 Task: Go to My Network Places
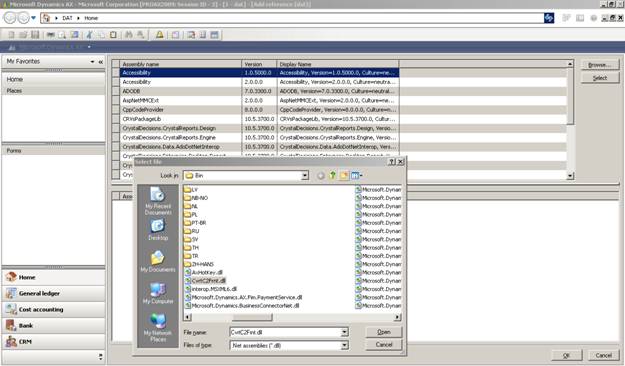click(x=158, y=327)
